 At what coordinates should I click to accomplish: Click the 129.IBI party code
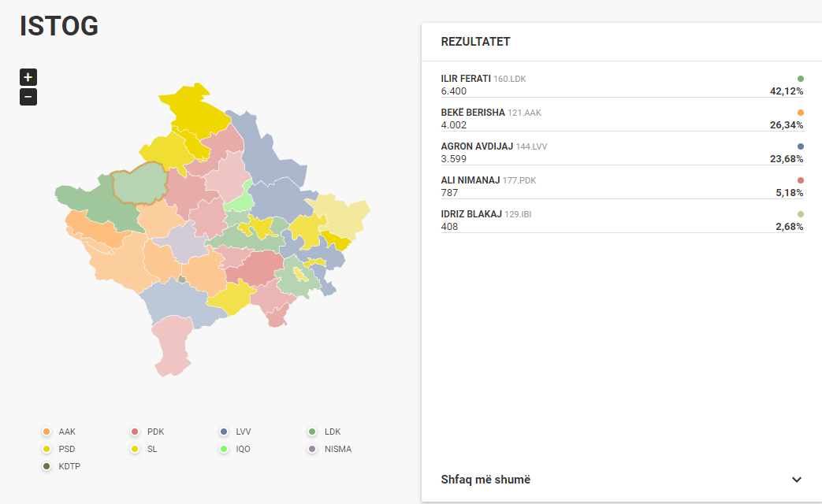[x=518, y=214]
